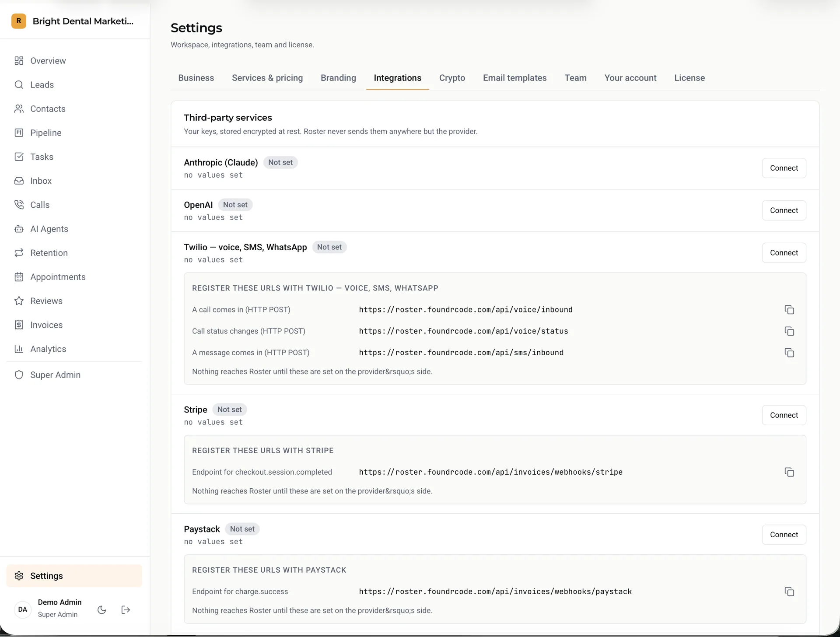
Task: Copy the Stripe webhook URL
Action: [789, 472]
